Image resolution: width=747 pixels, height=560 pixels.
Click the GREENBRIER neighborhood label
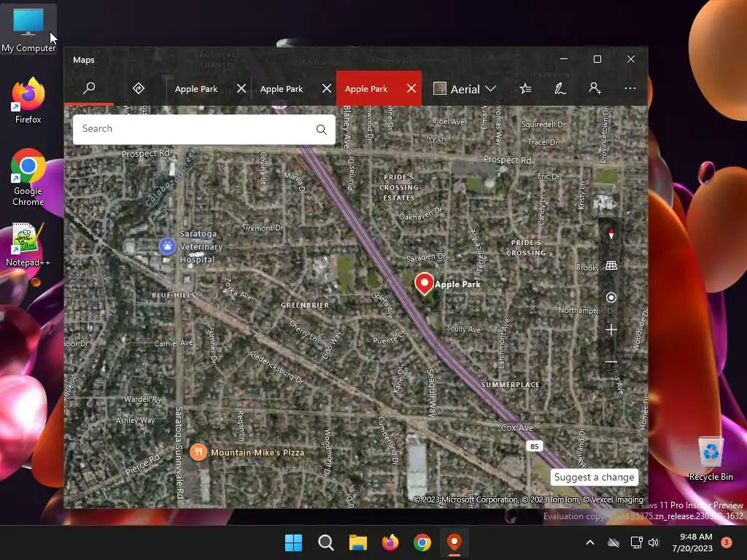pos(305,305)
